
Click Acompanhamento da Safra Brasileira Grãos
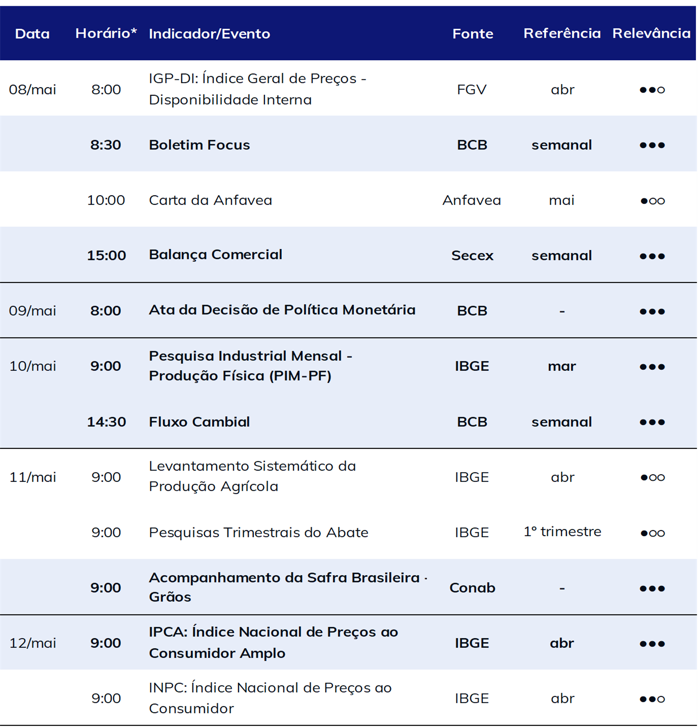288,587
